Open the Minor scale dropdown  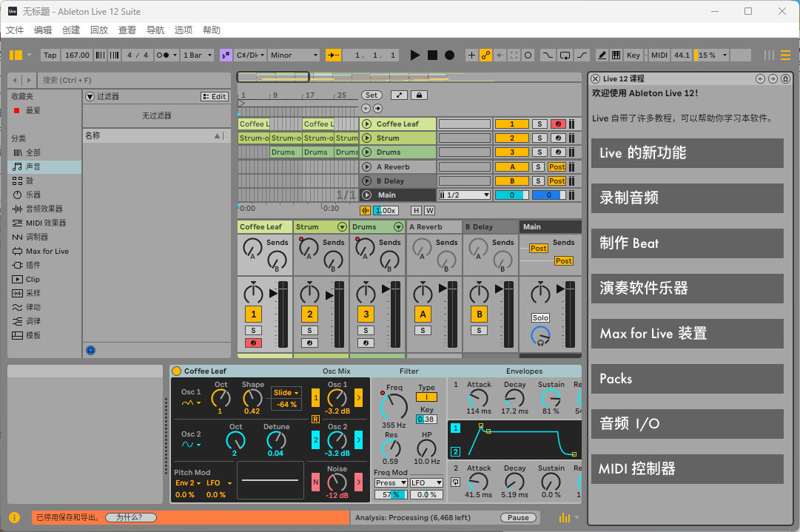[294, 55]
